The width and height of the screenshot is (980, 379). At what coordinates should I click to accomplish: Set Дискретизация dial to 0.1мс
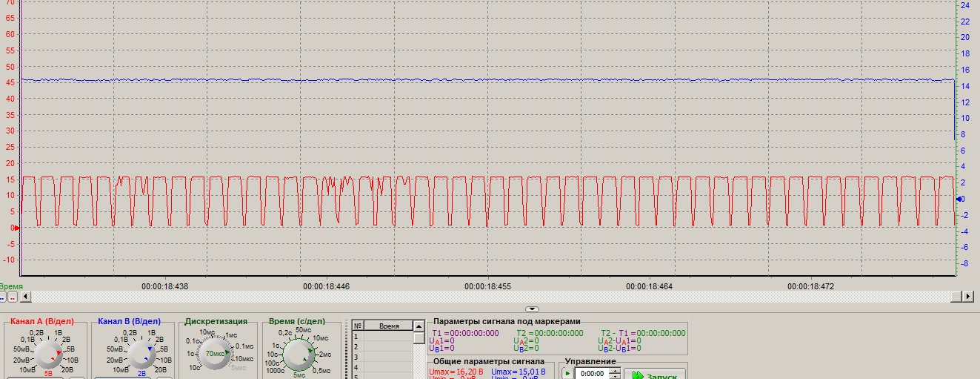point(245,347)
